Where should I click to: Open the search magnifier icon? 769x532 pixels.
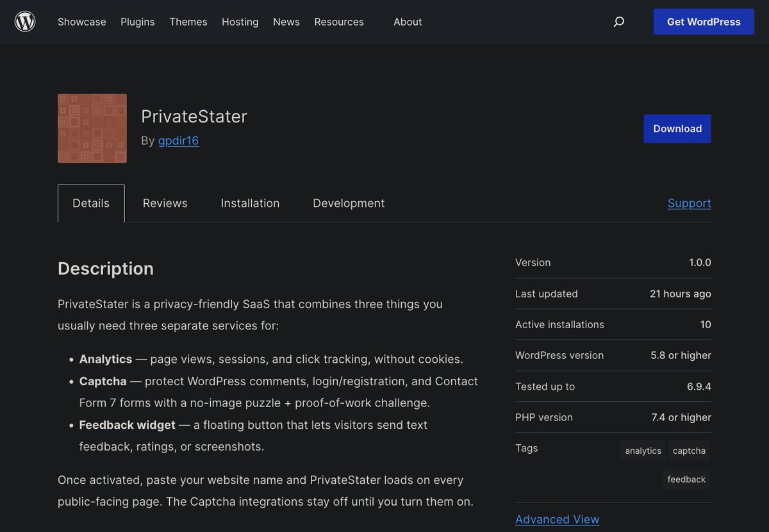[618, 22]
